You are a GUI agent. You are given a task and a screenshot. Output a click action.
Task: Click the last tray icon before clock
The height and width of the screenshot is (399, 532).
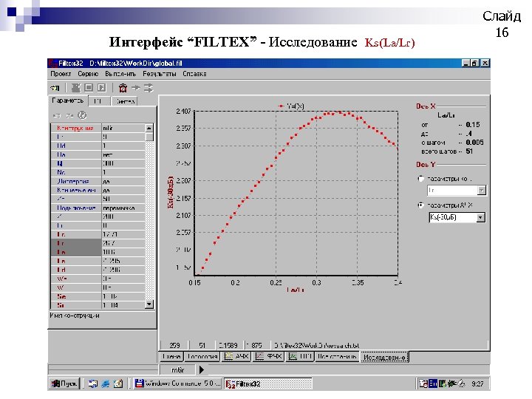pos(461,383)
